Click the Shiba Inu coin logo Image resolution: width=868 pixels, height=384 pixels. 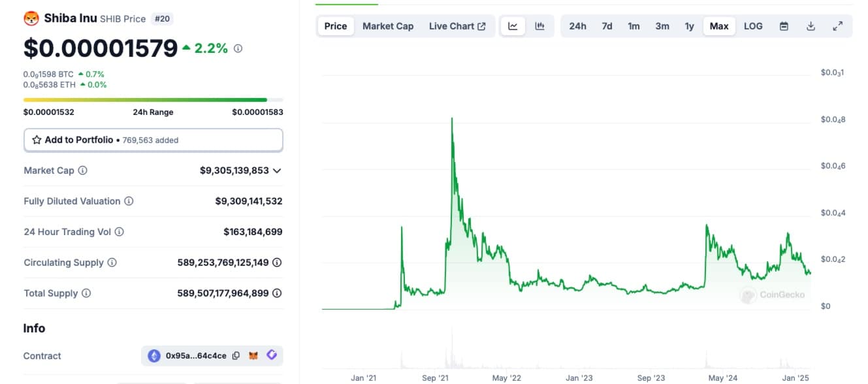click(31, 18)
